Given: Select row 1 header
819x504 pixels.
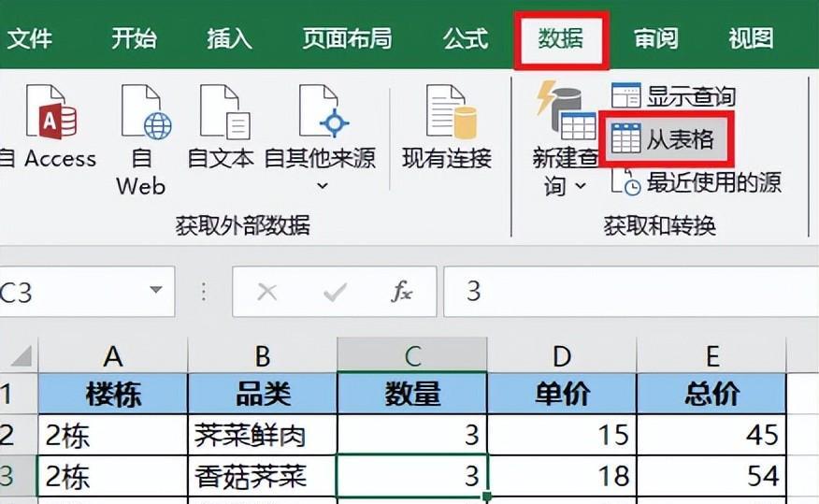Looking at the screenshot, I should [19, 394].
